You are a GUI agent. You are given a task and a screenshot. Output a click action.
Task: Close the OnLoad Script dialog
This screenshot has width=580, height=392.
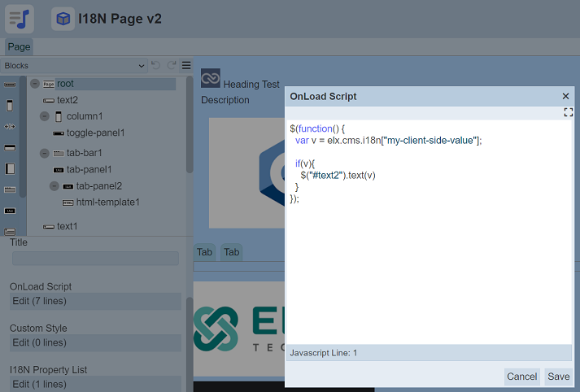pos(565,96)
